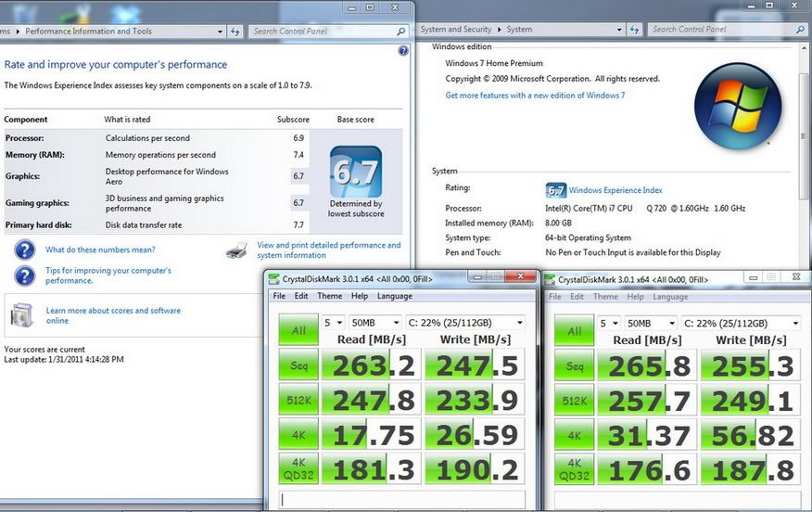Click search magnifier in System window
The height and width of the screenshot is (512, 812).
800,30
